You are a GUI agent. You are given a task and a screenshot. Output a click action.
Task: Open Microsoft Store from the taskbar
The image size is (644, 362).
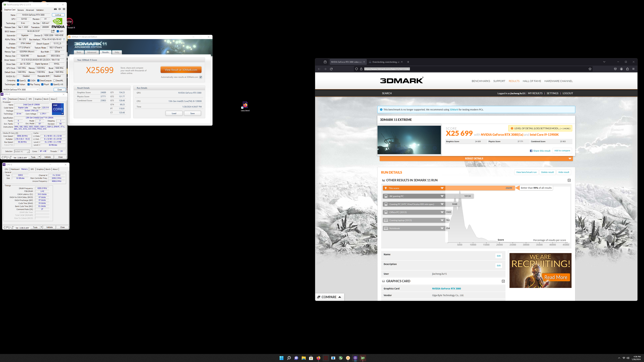coord(311,358)
